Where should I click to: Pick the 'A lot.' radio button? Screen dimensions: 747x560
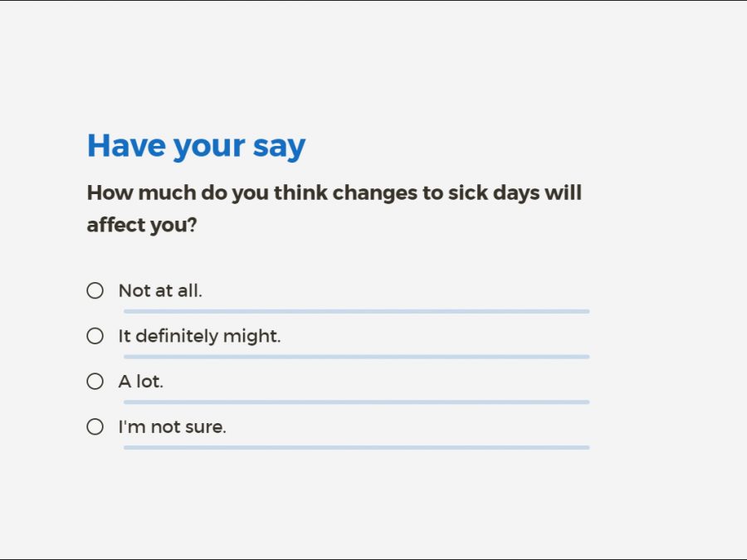pyautogui.click(x=95, y=382)
